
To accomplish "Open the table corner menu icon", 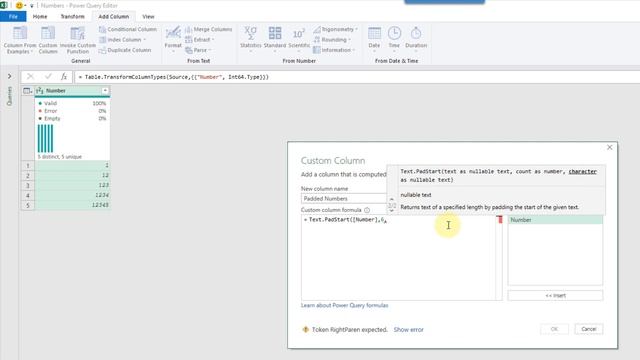I will click(x=27, y=91).
